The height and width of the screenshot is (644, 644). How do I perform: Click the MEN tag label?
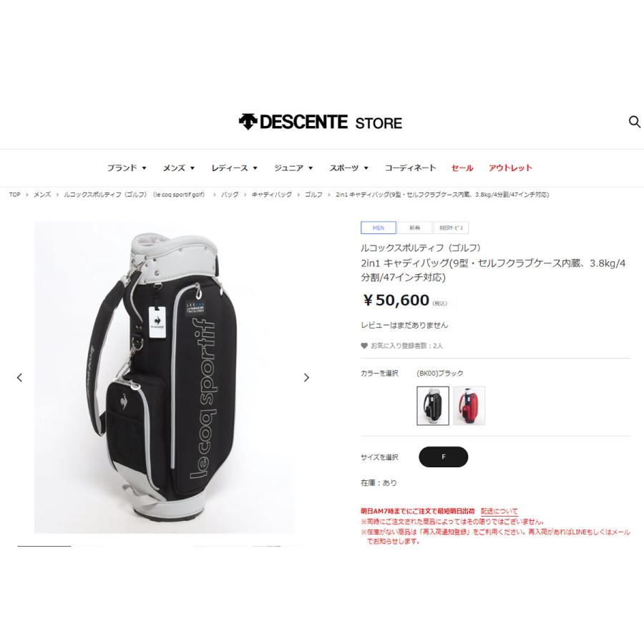(x=379, y=228)
